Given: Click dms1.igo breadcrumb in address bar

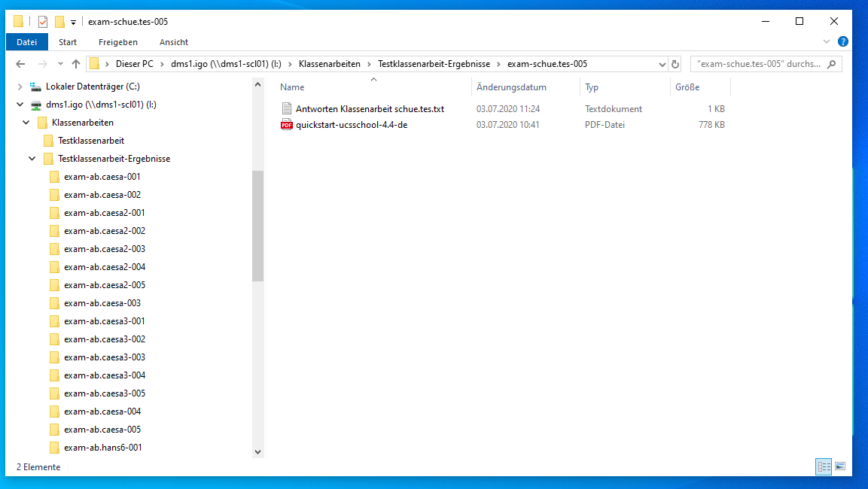Looking at the screenshot, I should (226, 64).
